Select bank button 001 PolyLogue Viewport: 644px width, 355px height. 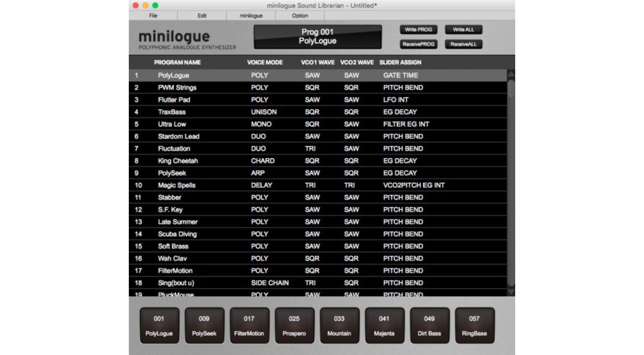pyautogui.click(x=159, y=326)
